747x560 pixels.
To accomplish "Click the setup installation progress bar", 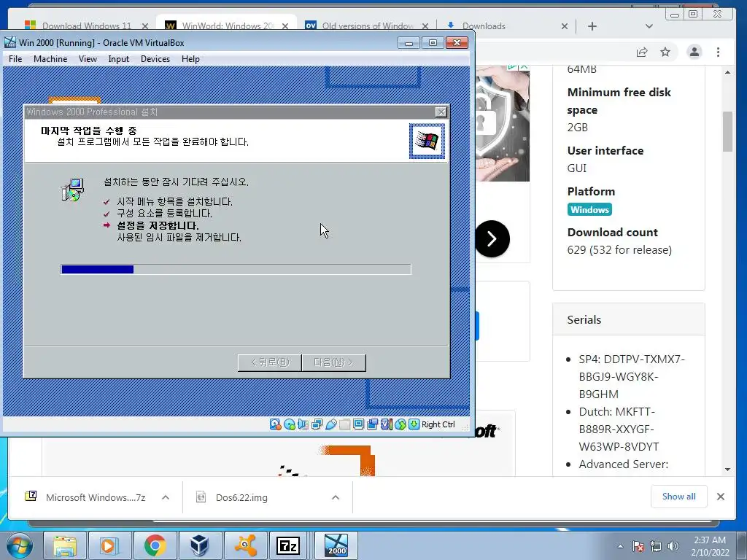I will pyautogui.click(x=236, y=269).
